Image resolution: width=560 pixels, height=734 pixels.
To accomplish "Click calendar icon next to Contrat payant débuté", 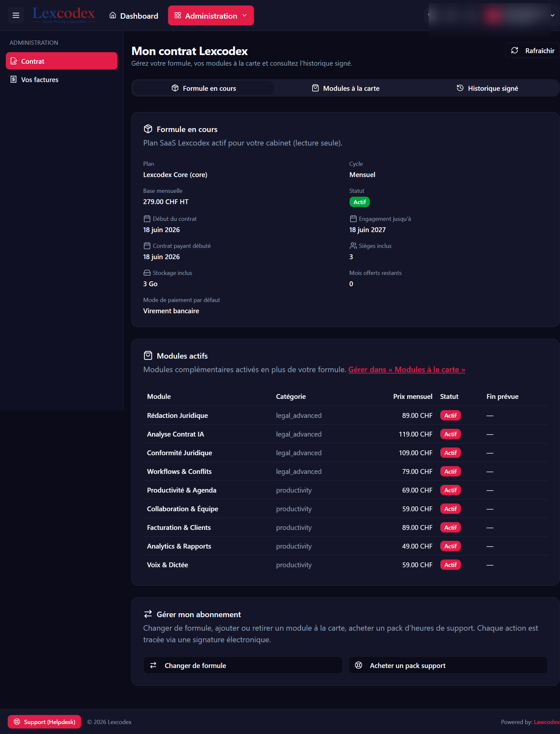I will pos(147,246).
